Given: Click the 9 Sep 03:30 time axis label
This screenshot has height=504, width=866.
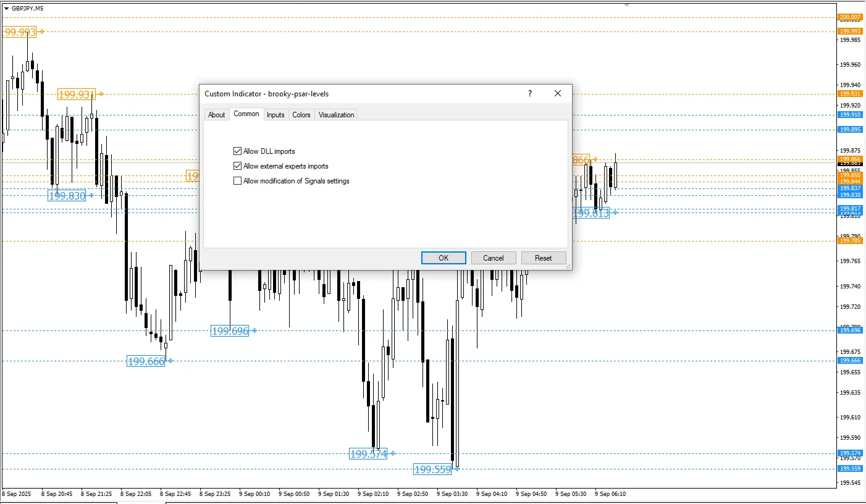Looking at the screenshot, I should click(x=452, y=494).
